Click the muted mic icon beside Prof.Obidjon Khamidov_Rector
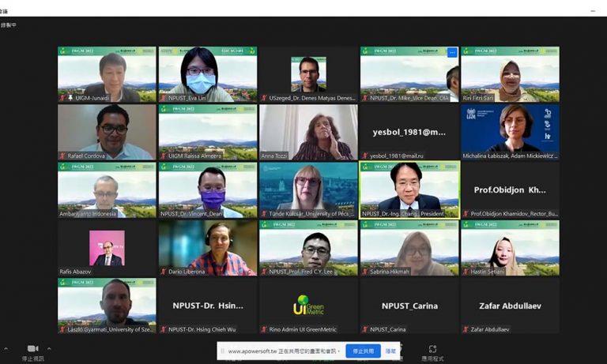This screenshot has width=607, height=364. (x=466, y=213)
